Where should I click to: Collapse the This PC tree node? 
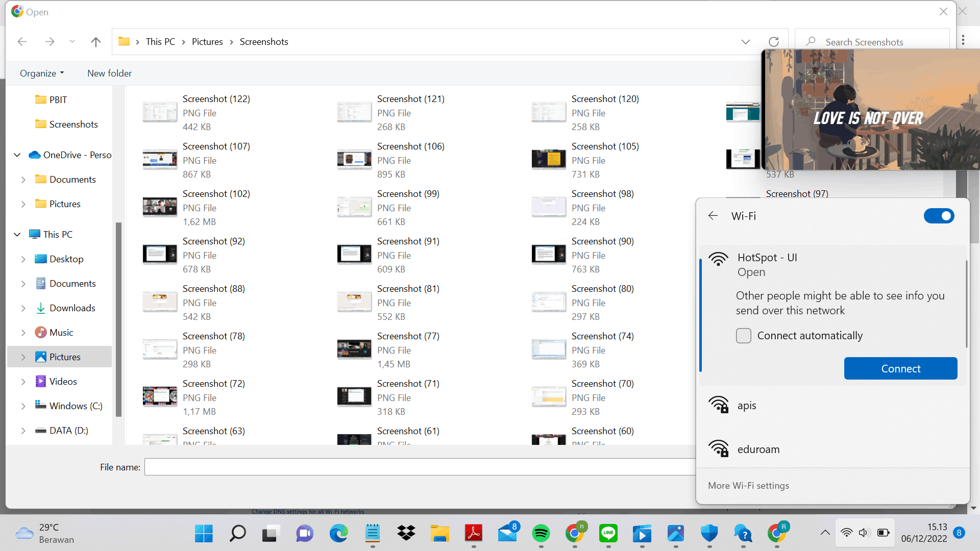[x=17, y=235]
